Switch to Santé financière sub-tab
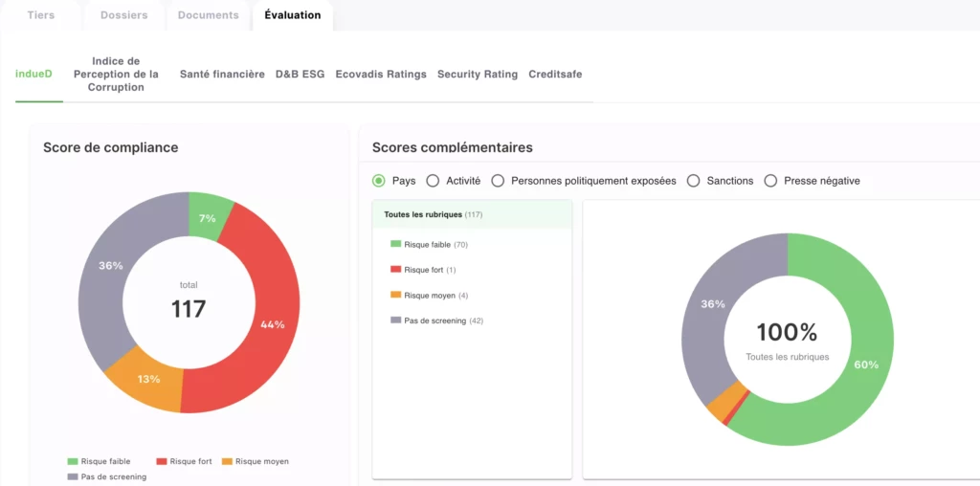 pos(222,74)
